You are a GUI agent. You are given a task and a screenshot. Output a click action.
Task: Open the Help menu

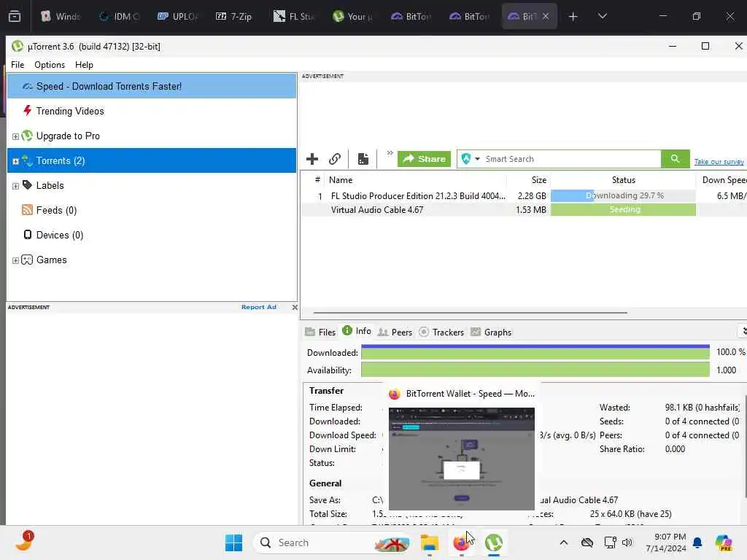click(85, 65)
